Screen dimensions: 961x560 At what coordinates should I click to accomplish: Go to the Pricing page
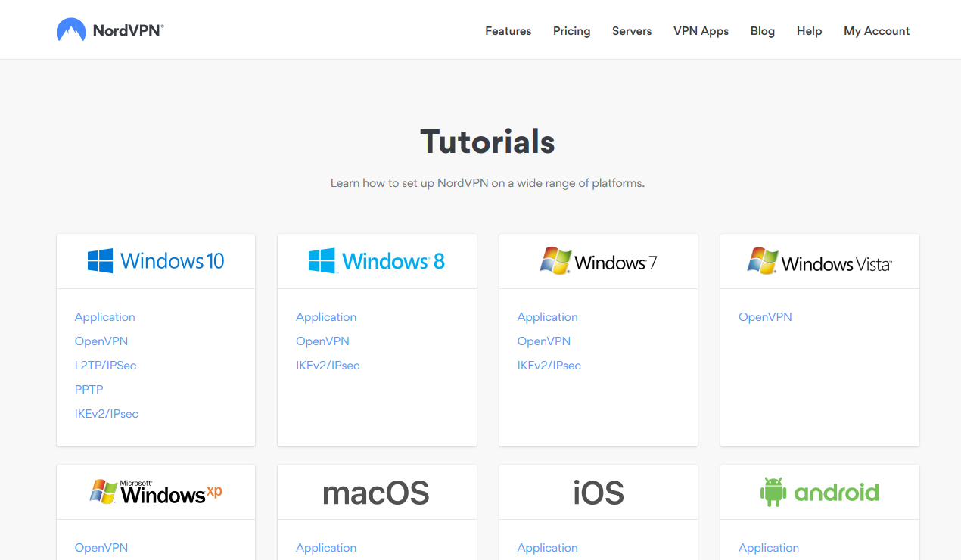tap(572, 31)
